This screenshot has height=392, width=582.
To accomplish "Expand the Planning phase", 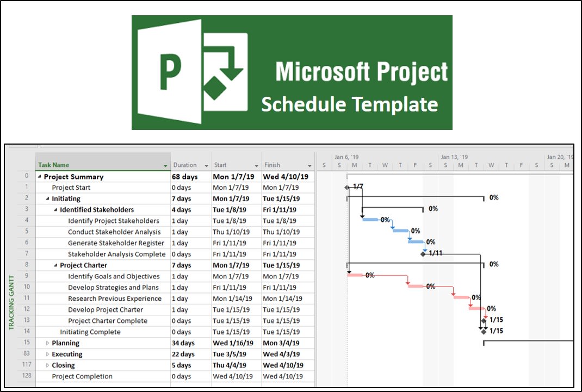I will point(47,343).
